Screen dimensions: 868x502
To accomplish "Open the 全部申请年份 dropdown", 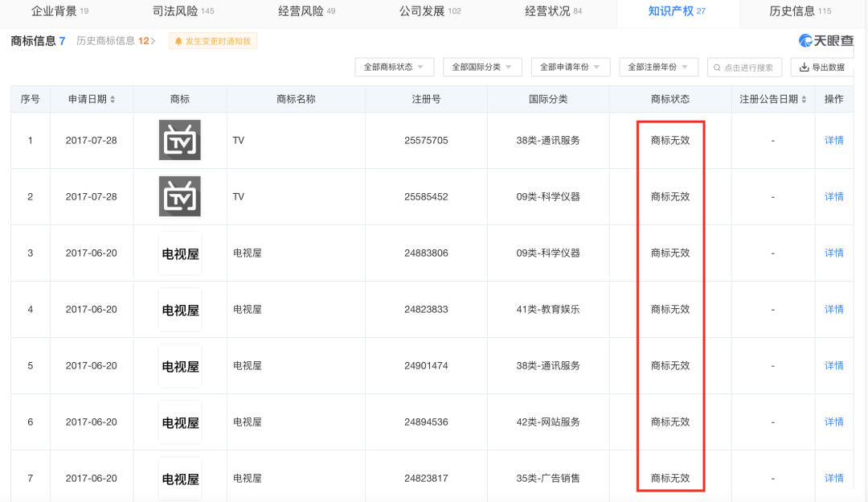I will [570, 67].
